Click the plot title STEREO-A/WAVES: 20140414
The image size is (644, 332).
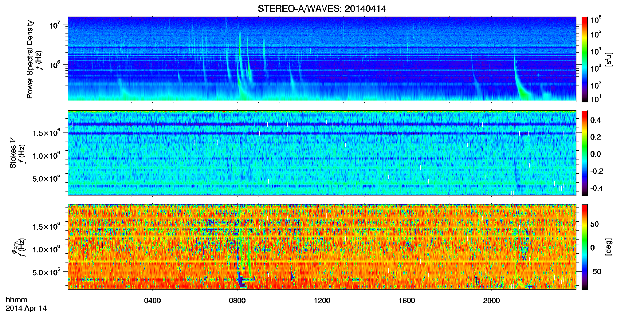click(322, 9)
